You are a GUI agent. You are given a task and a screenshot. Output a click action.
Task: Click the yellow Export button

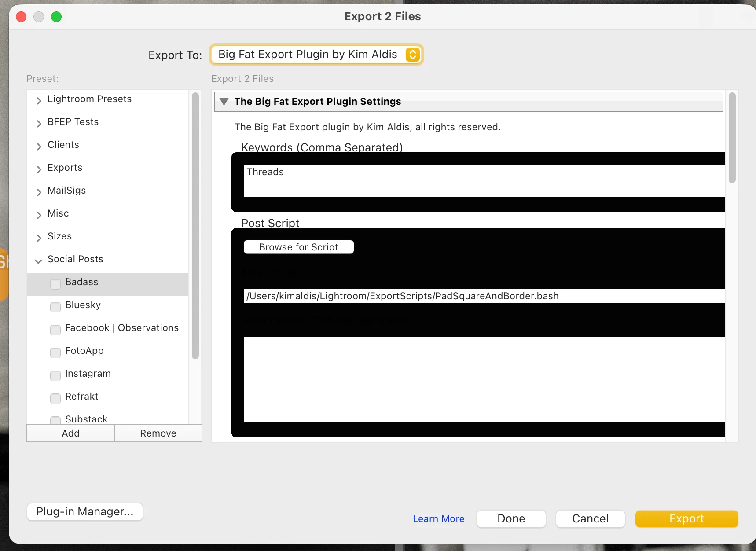pyautogui.click(x=687, y=519)
